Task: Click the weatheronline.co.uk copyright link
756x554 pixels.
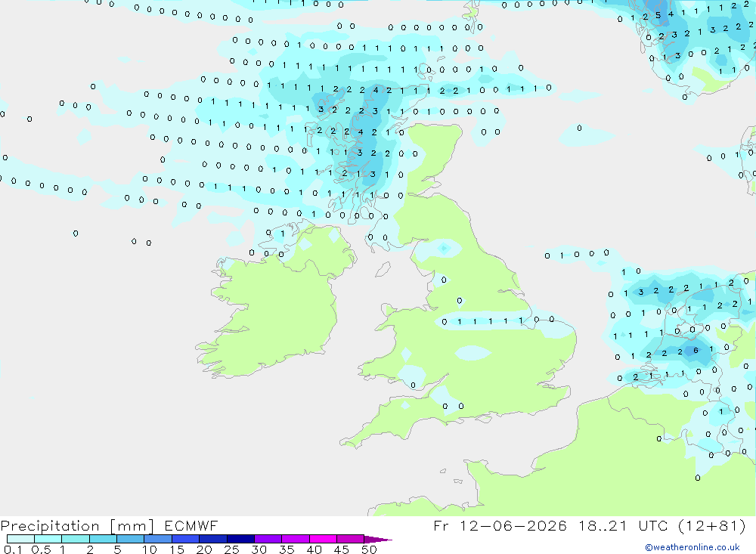Action: pos(692,547)
